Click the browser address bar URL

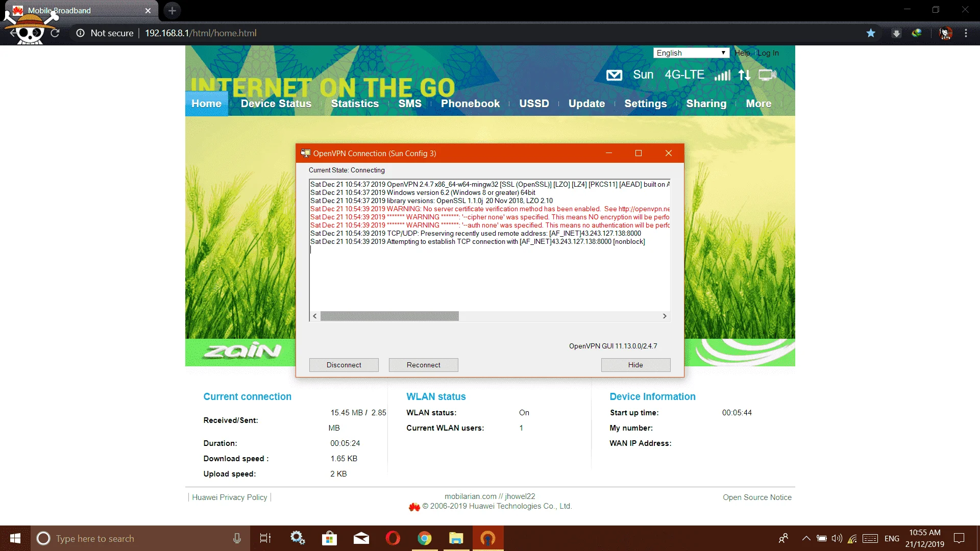(x=201, y=33)
